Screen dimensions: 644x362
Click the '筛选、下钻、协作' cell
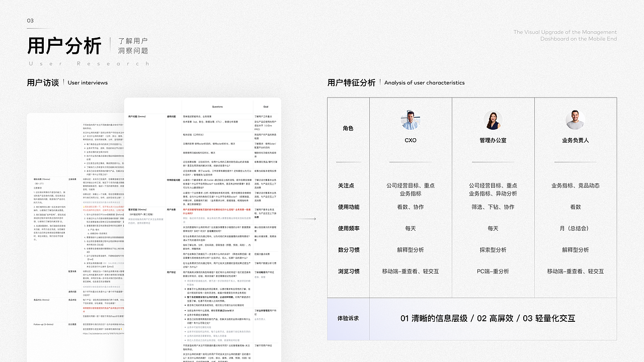[493, 207]
